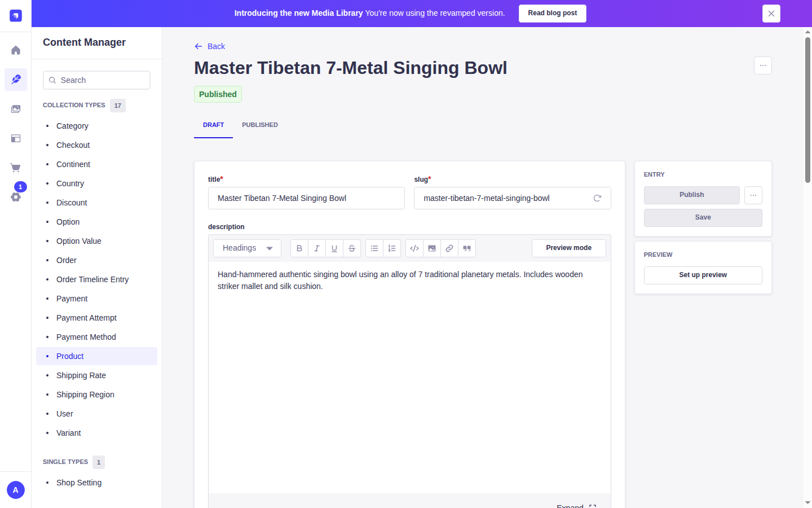Click the slug input field
Image resolution: width=812 pixels, height=508 pixels.
point(513,198)
